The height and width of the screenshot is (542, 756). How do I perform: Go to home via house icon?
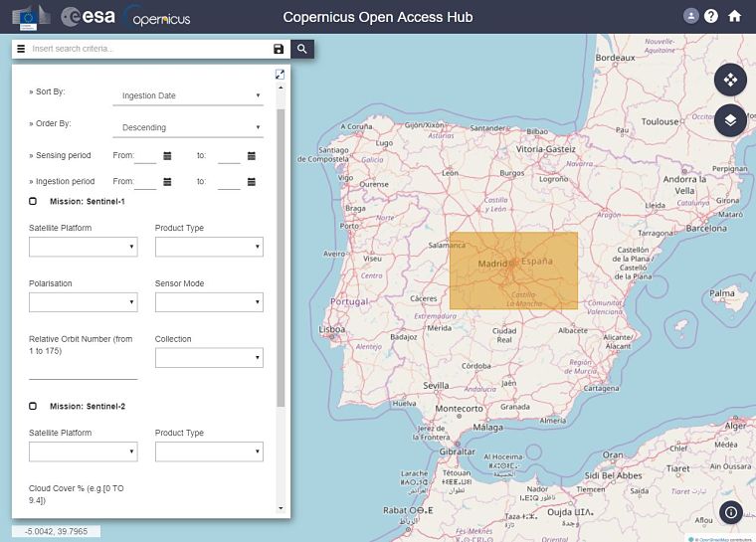point(734,16)
